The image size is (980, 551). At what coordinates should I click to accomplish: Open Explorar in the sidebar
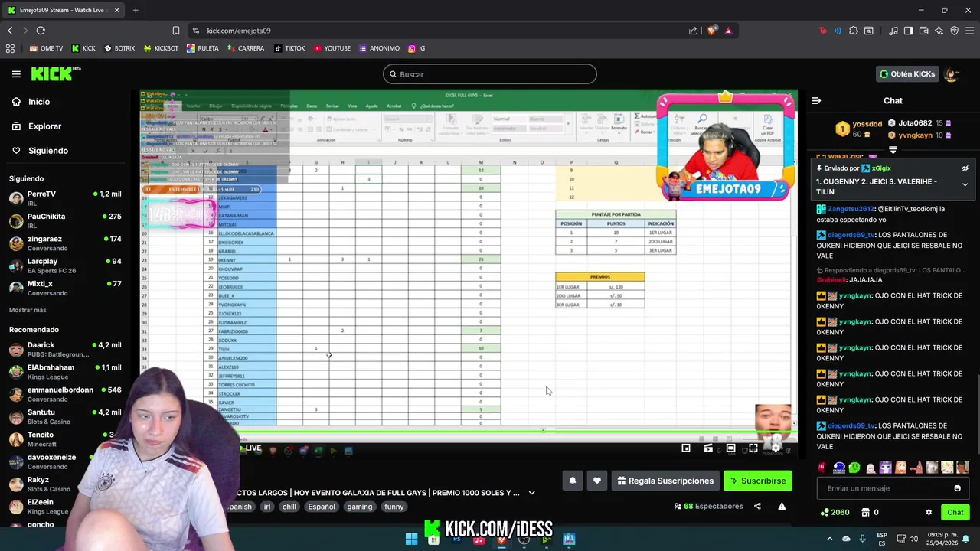coord(44,126)
